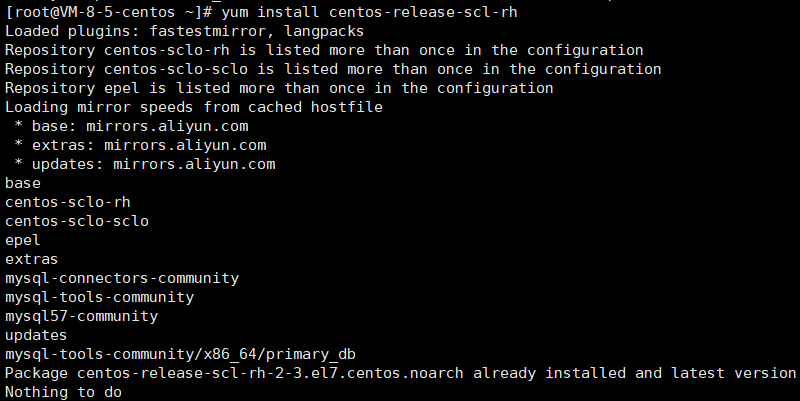Click the 'Nothing to do' output line
Image resolution: width=800 pixels, height=401 pixels.
click(x=63, y=392)
